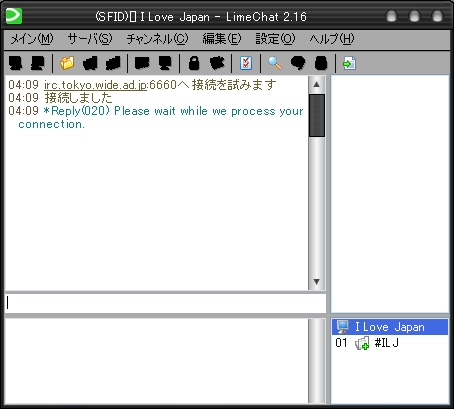Open the メイン(M) menu

[x=32, y=39]
